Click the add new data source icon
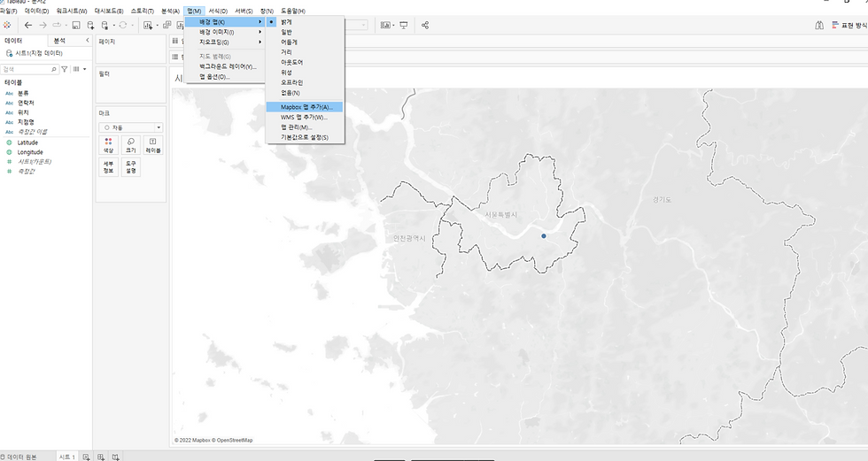Screen dimensions: 868x461 (x=90, y=25)
